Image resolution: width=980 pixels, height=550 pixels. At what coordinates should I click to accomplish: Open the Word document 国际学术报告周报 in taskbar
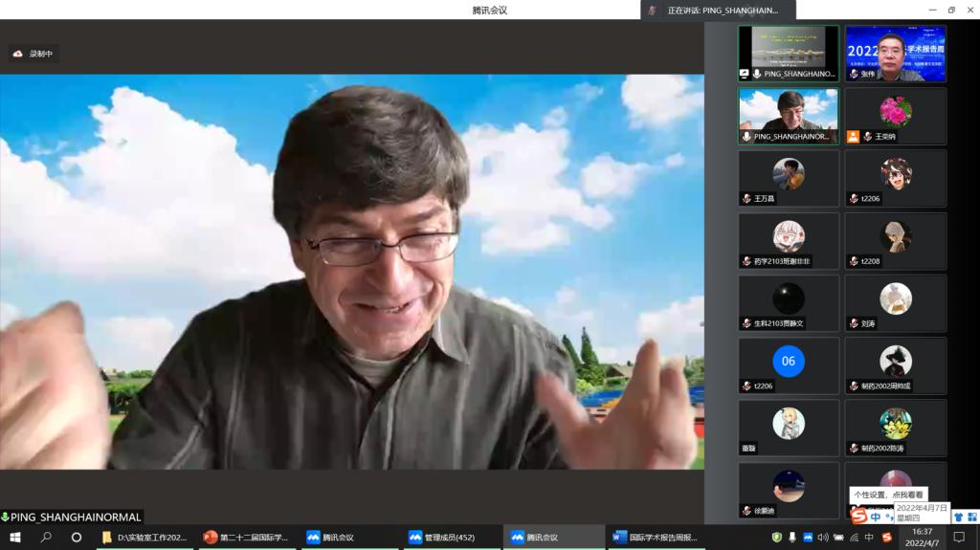click(657, 538)
